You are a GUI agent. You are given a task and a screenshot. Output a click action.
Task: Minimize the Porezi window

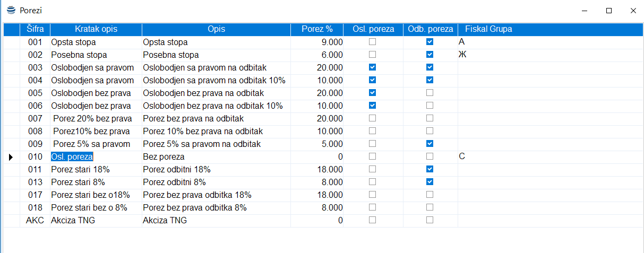(585, 10)
